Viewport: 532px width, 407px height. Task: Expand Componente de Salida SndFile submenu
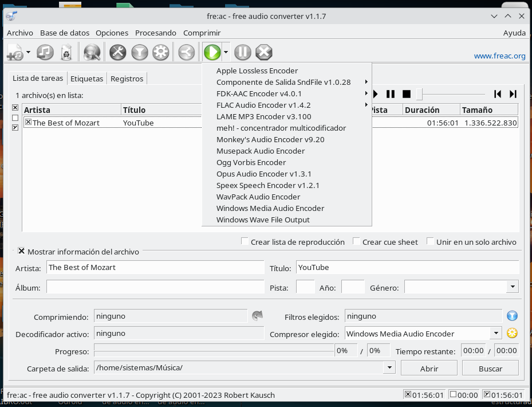(287, 82)
